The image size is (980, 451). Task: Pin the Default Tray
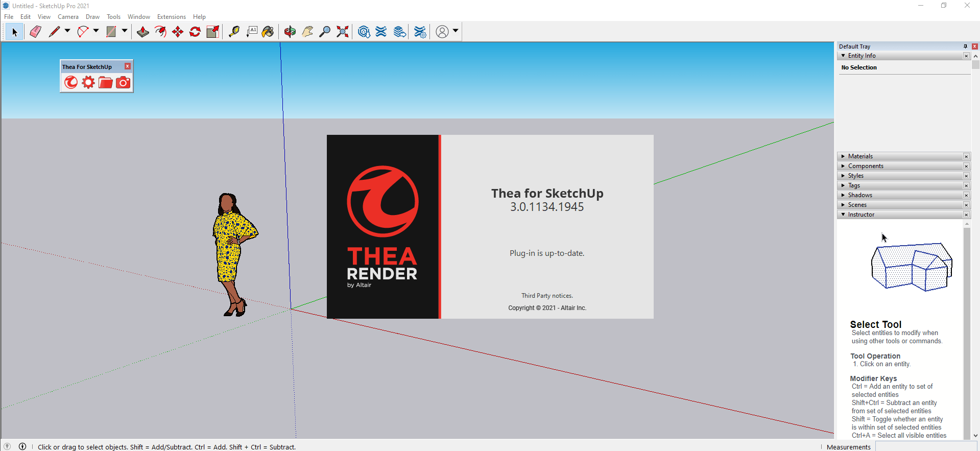(x=965, y=46)
